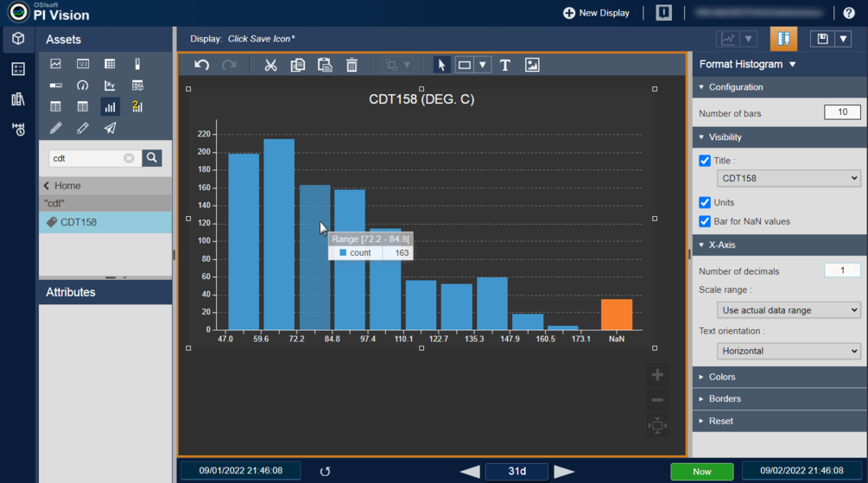Select the Trend symbol
The width and height of the screenshot is (868, 483).
[56, 64]
